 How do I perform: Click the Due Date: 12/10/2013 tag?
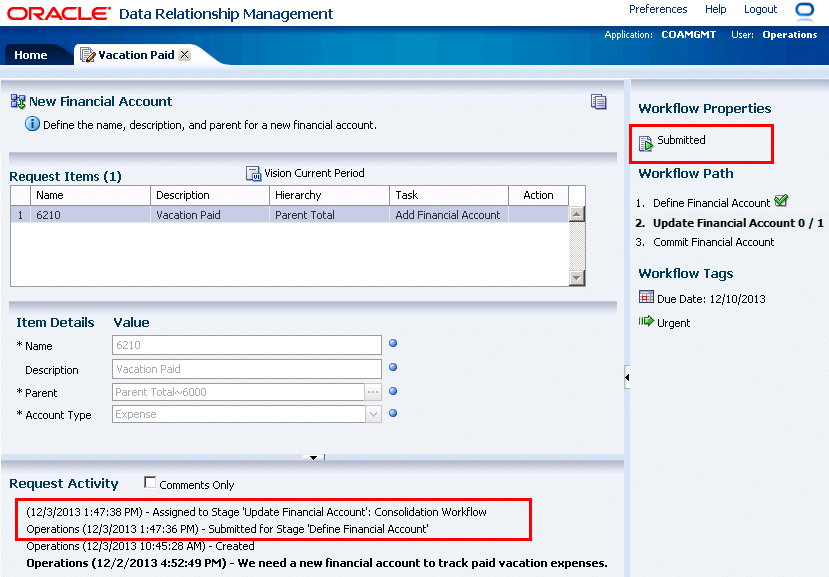pyautogui.click(x=711, y=299)
